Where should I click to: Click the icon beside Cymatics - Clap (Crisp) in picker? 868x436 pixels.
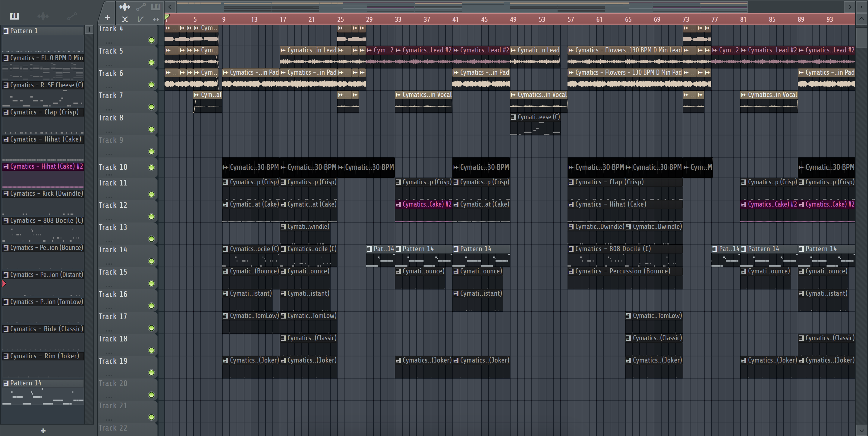(x=6, y=112)
